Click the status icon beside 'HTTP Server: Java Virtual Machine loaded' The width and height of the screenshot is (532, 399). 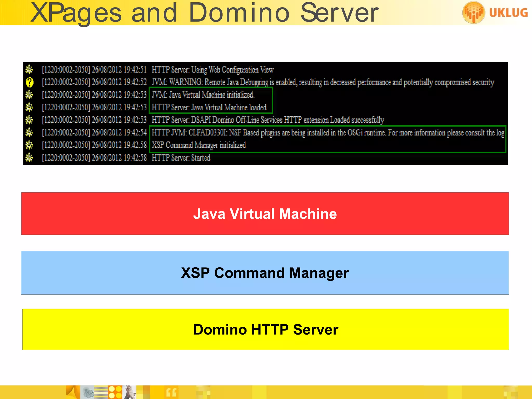click(x=29, y=107)
